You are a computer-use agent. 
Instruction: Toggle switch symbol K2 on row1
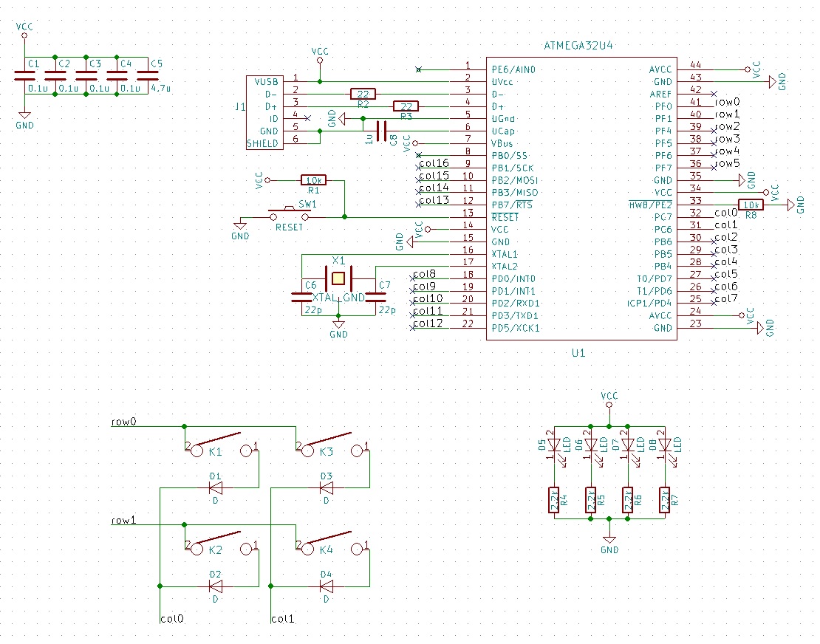pyautogui.click(x=218, y=539)
